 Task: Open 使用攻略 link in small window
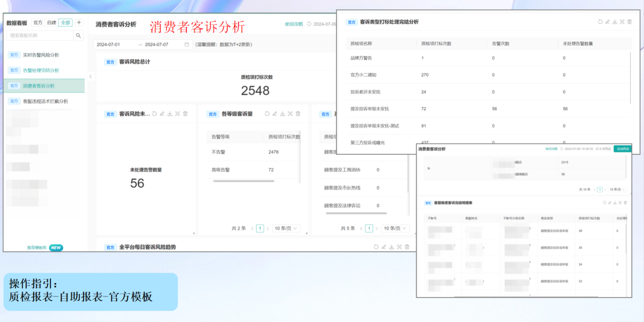pos(551,149)
